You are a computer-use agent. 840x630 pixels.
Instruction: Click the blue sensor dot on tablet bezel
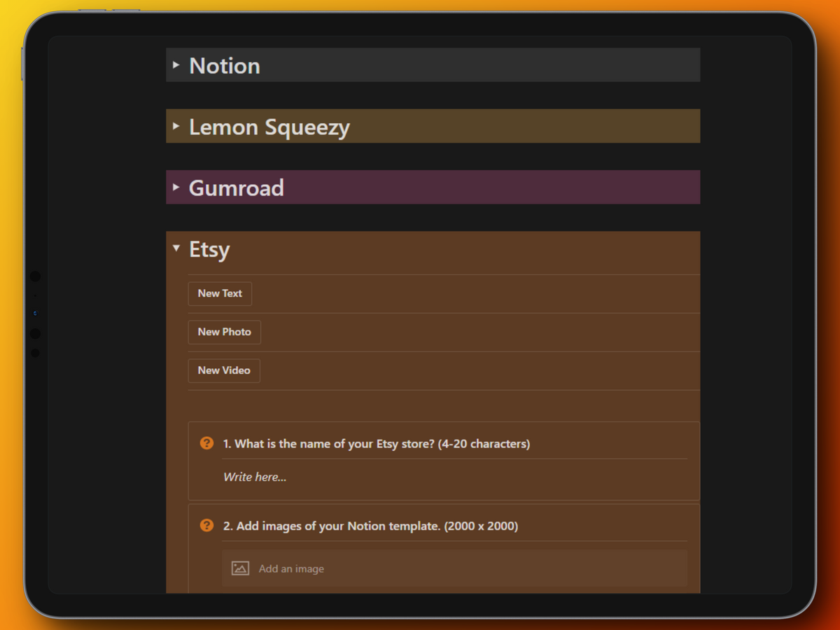pyautogui.click(x=35, y=313)
